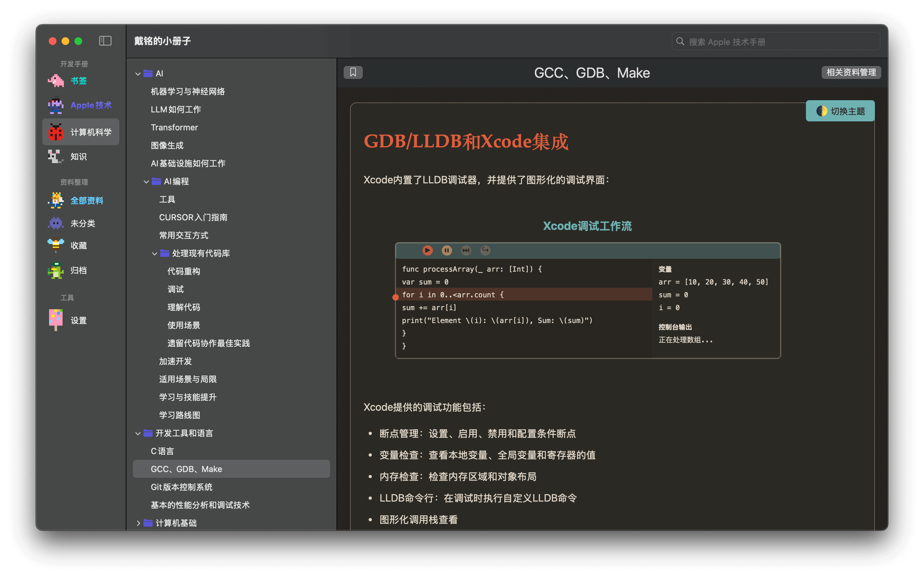Click the LLDB命令行 bullet item

click(478, 498)
